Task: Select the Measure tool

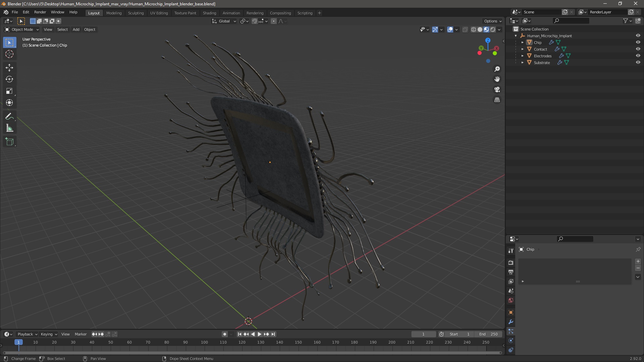Action: pos(9,128)
